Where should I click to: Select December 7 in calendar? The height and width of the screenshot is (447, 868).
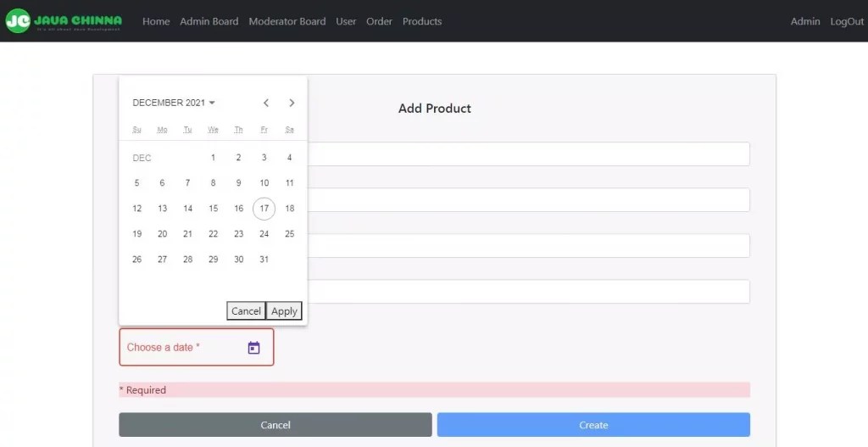187,183
